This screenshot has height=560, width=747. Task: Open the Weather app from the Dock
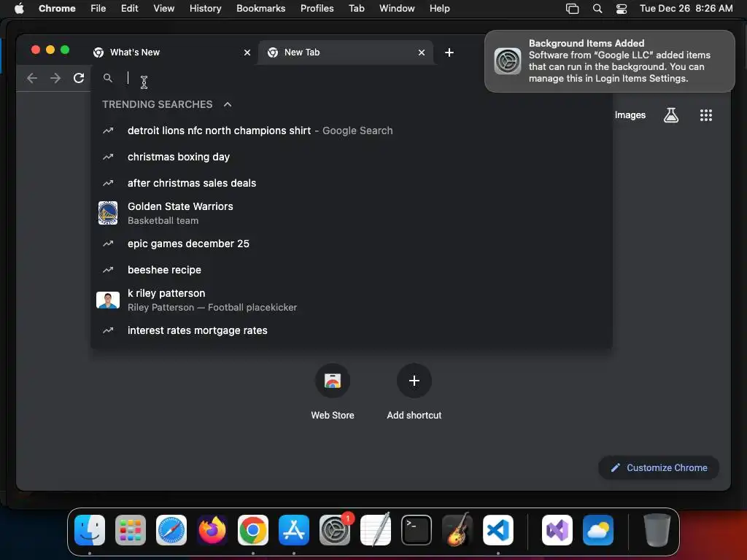pos(598,530)
